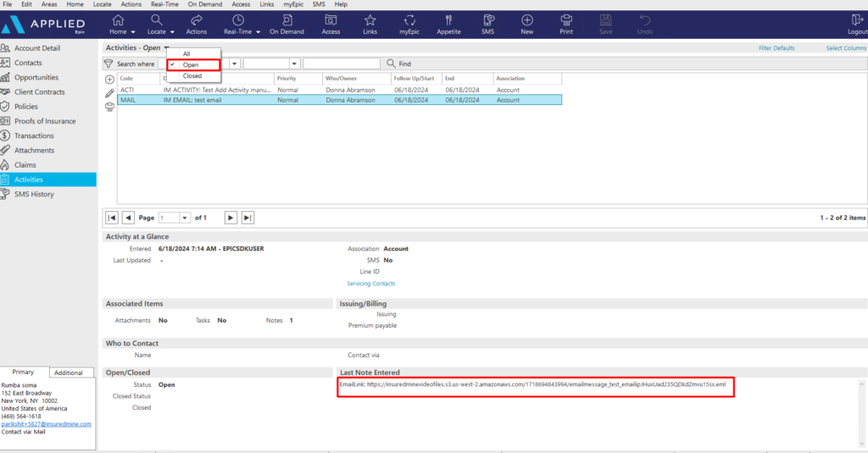
Task: Go to first page of activities
Action: (112, 218)
